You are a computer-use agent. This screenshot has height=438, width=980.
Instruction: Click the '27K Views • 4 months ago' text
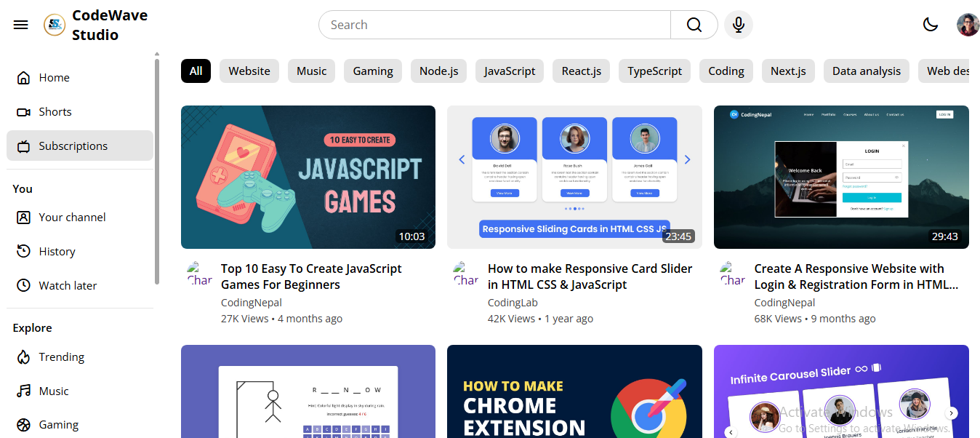pos(281,319)
